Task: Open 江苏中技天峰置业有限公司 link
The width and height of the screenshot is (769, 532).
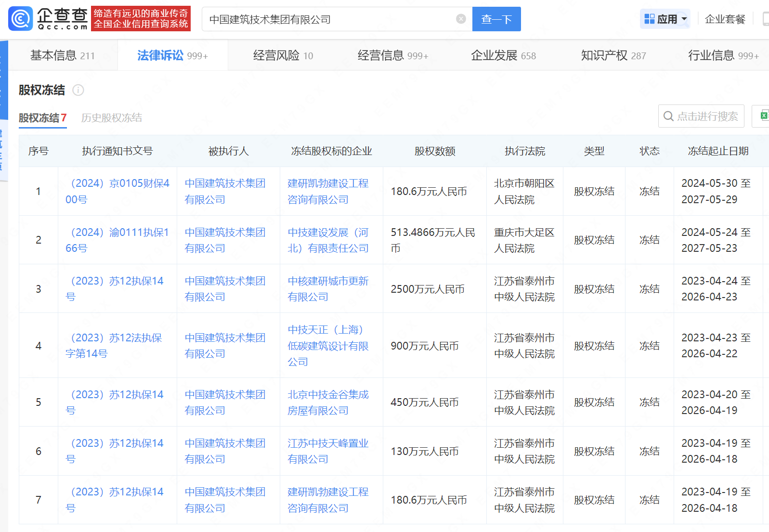Action: [x=328, y=451]
